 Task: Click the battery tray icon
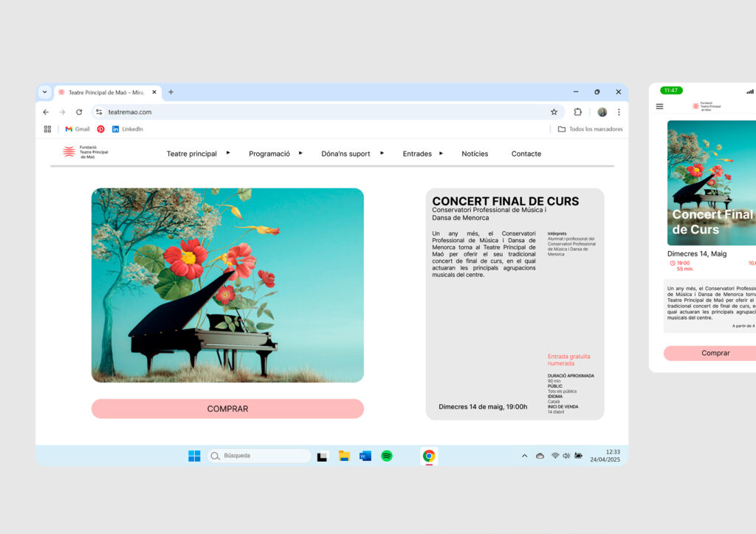click(x=578, y=456)
